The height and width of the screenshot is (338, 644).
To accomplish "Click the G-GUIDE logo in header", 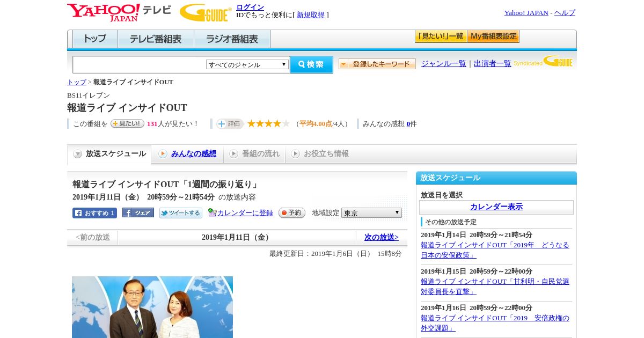I will pos(206,13).
